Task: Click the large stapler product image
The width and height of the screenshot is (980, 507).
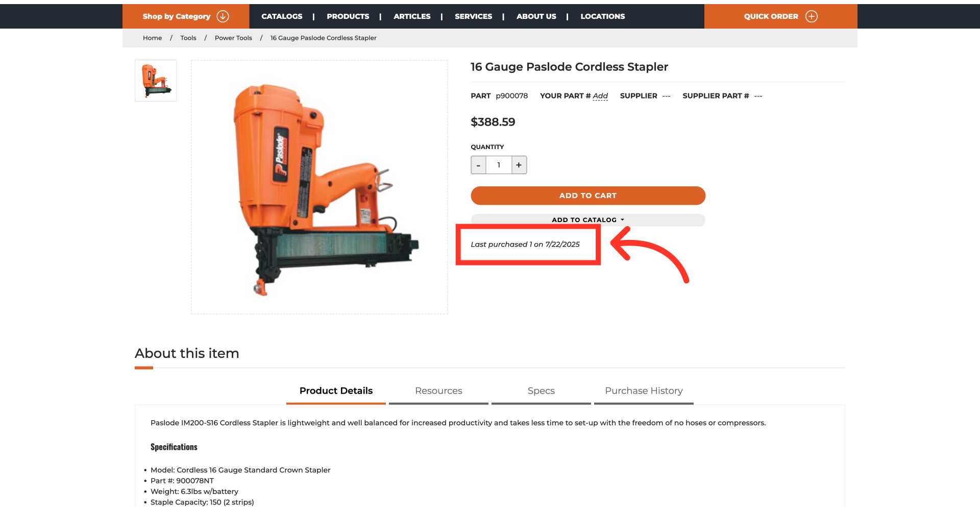Action: (x=320, y=187)
